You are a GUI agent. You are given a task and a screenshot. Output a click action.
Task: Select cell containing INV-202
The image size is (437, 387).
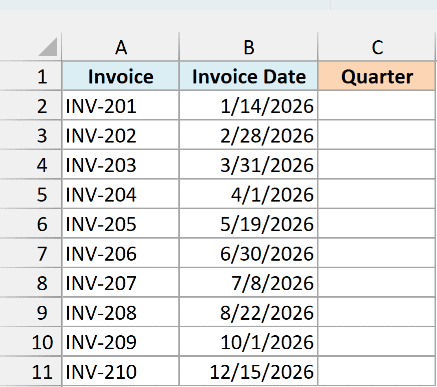(121, 135)
